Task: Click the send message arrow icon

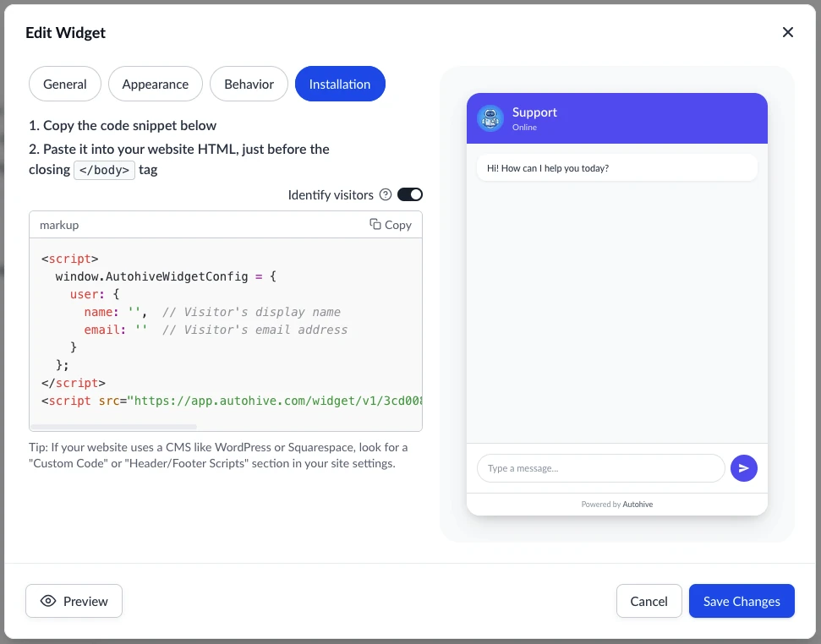Action: point(743,468)
